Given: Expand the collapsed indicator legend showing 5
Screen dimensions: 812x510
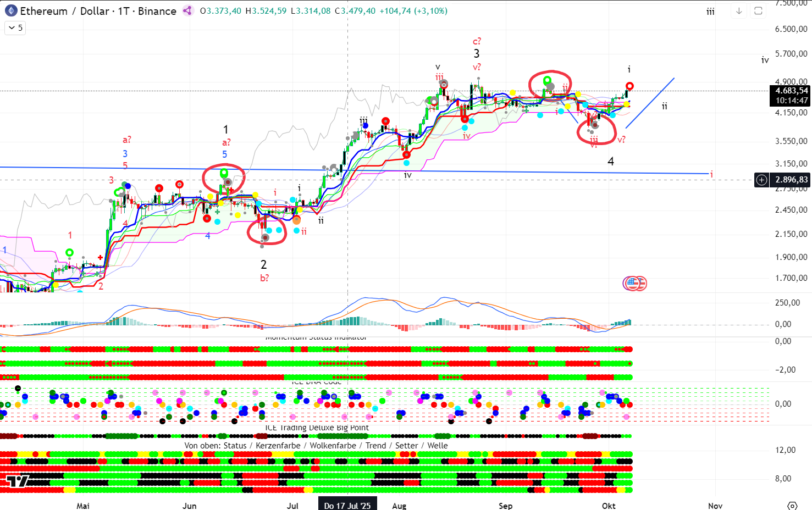Looking at the screenshot, I should (15, 28).
